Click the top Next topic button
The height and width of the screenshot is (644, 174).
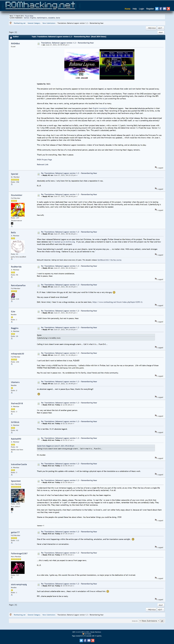click(x=161, y=28)
